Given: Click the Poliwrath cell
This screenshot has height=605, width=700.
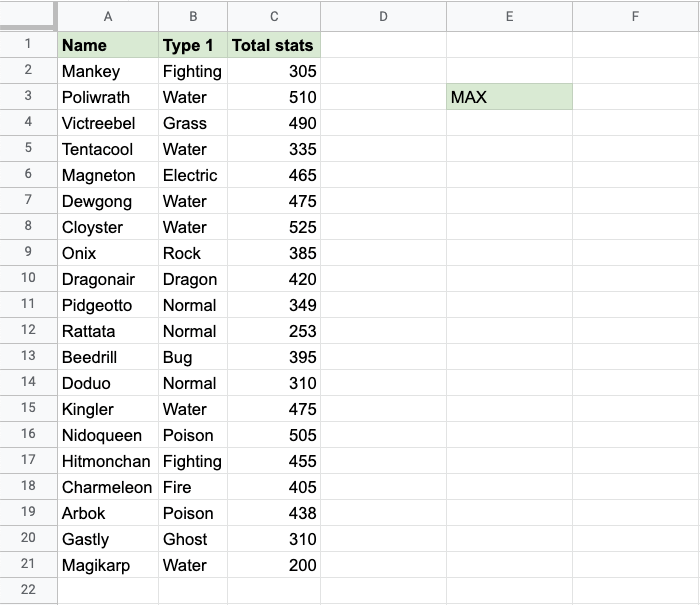Looking at the screenshot, I should coord(108,97).
